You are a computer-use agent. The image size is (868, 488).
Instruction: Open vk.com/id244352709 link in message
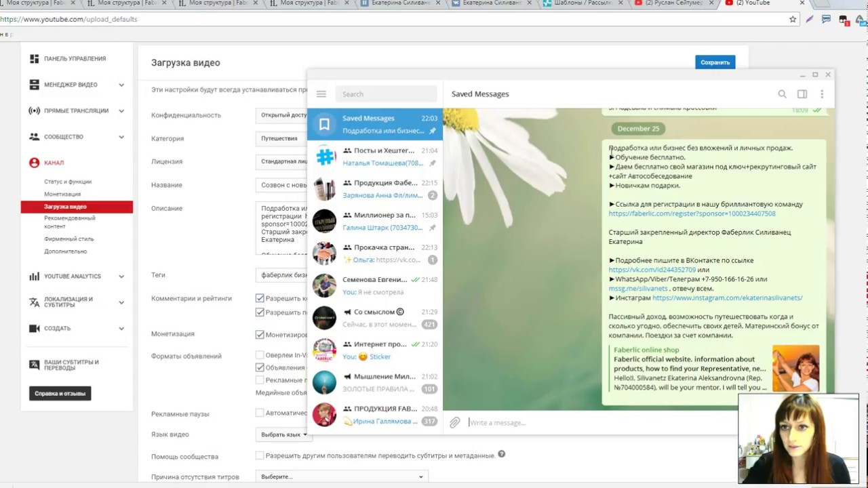point(652,270)
